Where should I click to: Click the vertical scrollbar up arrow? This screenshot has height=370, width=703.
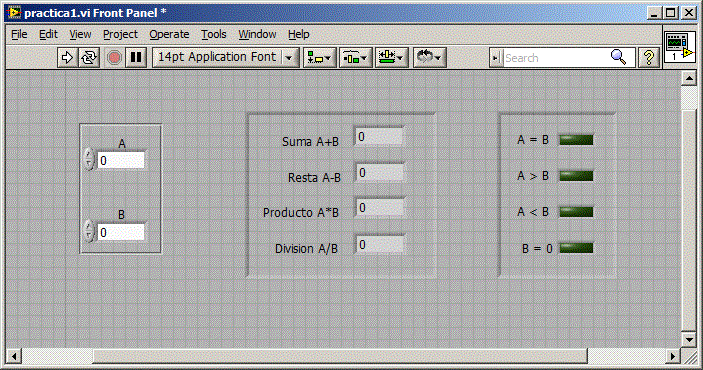tap(689, 78)
